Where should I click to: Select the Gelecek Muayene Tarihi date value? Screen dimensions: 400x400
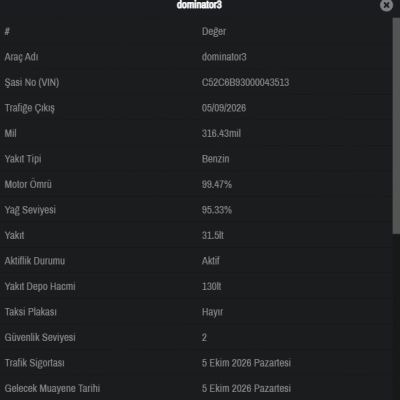tap(246, 388)
